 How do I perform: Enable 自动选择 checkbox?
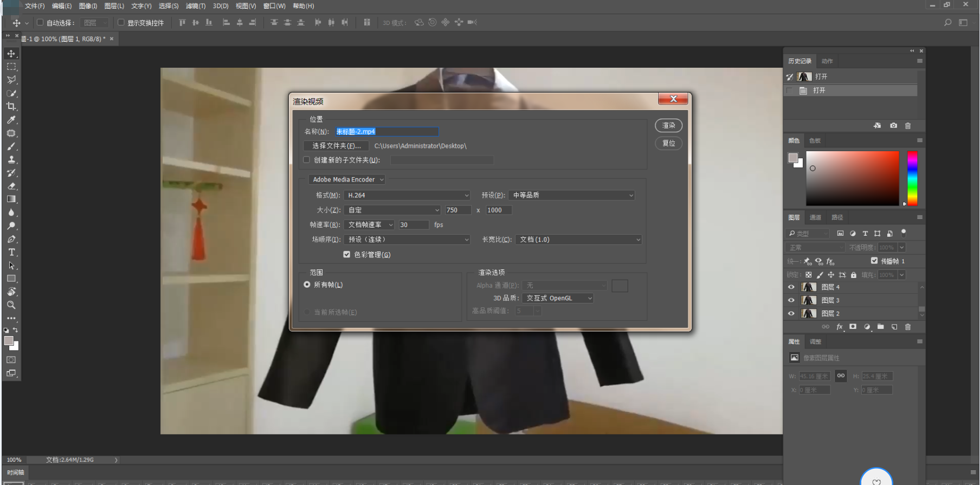[x=40, y=22]
